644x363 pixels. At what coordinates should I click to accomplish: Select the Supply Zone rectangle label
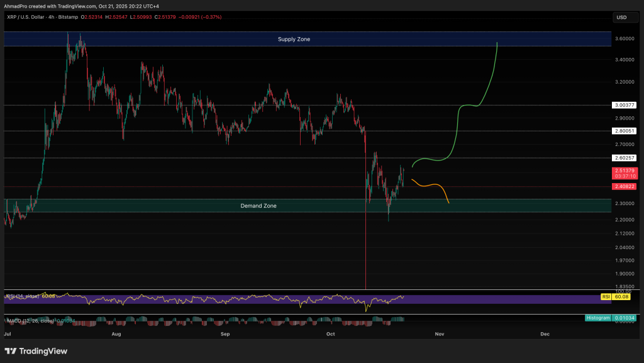click(x=294, y=39)
